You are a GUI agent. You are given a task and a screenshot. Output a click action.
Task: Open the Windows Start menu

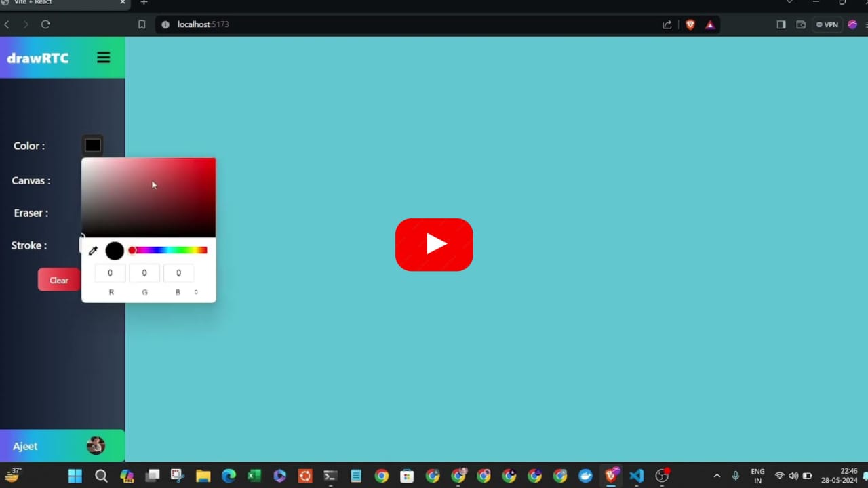pos(75,476)
